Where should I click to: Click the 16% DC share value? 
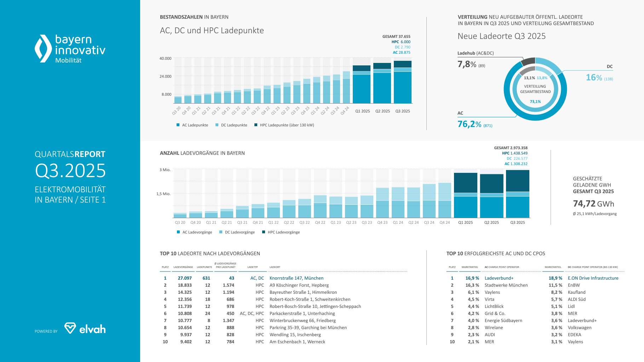click(x=594, y=77)
